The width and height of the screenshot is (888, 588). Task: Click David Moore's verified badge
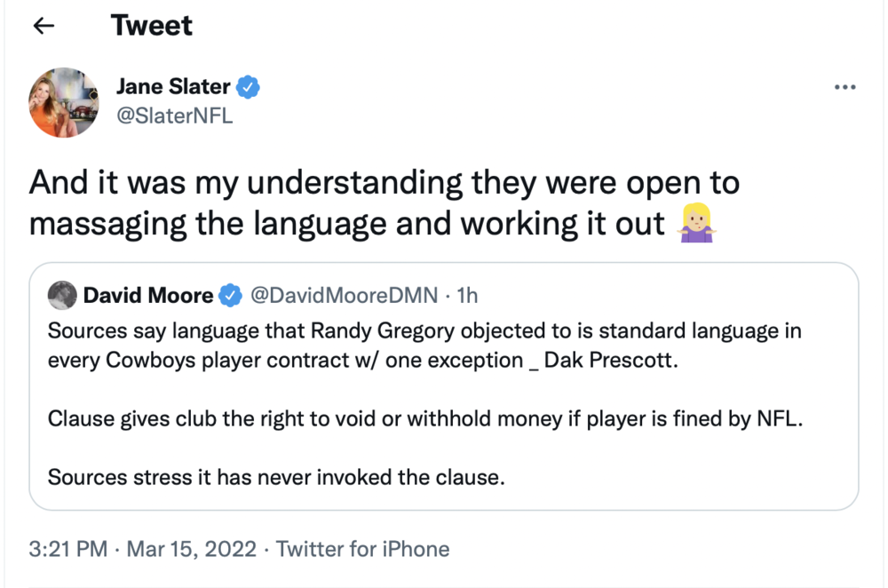tap(230, 295)
